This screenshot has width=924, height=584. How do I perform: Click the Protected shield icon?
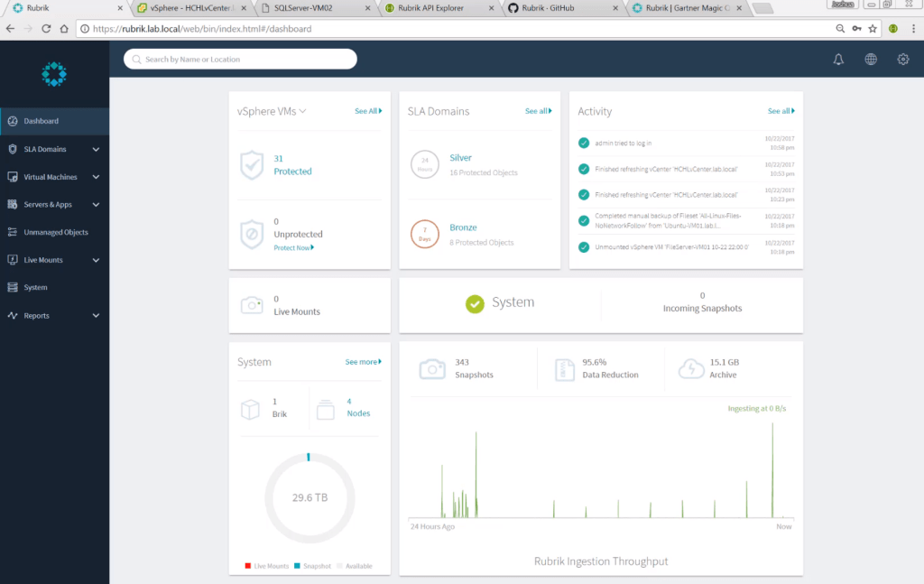[252, 165]
